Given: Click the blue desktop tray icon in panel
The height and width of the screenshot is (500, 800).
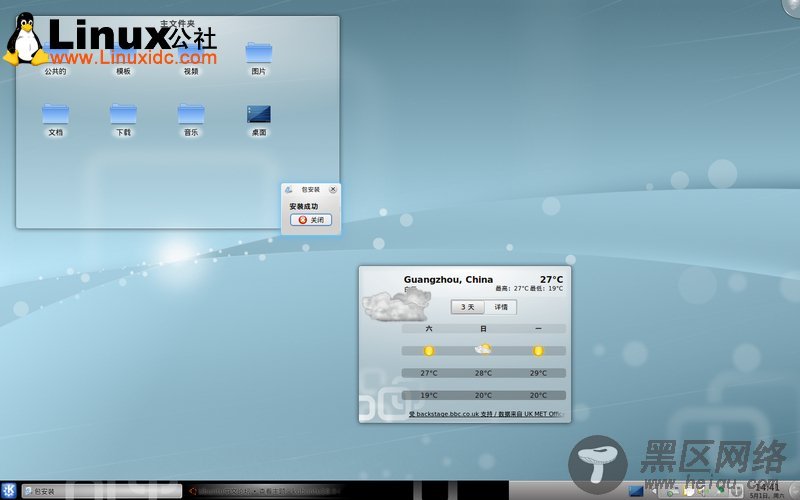Looking at the screenshot, I should 636,491.
